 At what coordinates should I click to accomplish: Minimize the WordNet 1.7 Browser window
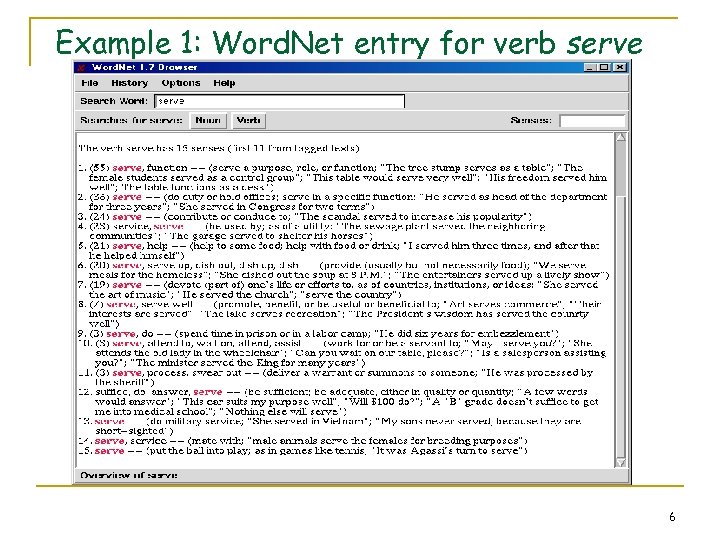click(590, 67)
